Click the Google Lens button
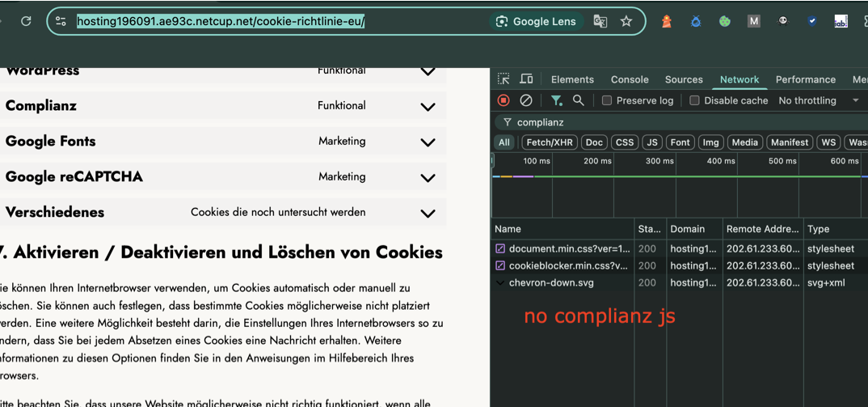 click(x=537, y=22)
